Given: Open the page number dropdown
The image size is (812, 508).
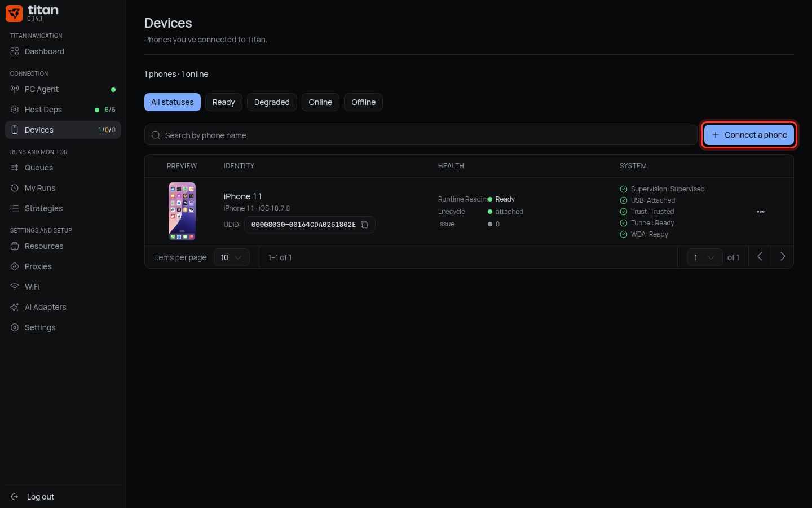Looking at the screenshot, I should (705, 257).
